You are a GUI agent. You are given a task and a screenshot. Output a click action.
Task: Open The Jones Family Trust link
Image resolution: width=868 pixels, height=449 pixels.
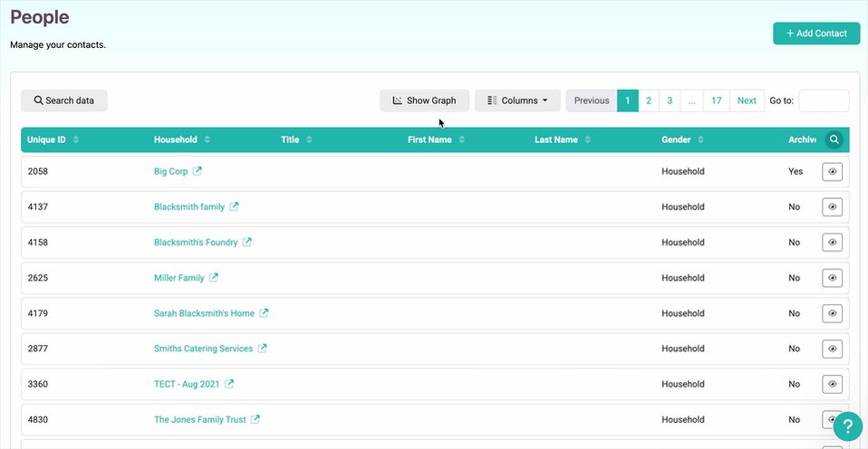200,419
